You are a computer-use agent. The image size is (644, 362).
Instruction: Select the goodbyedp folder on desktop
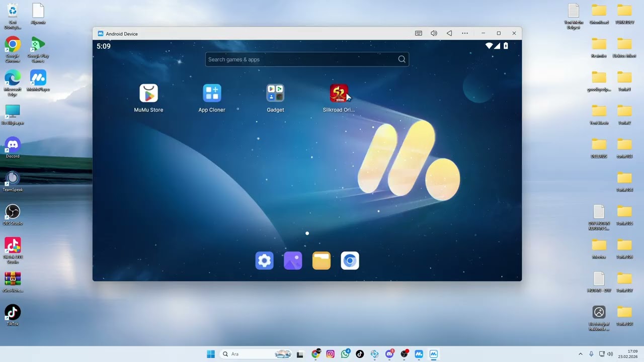[x=599, y=80]
